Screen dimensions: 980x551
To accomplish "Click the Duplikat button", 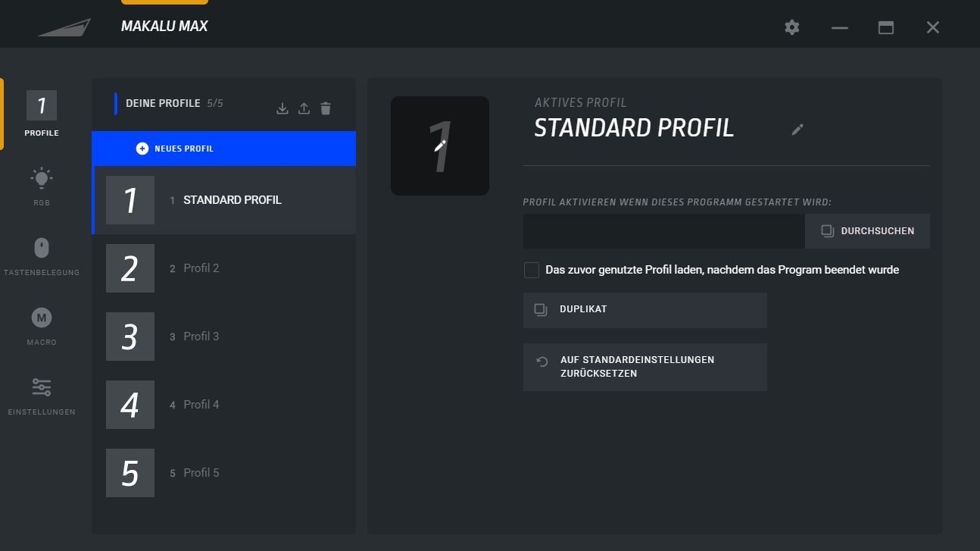I will [x=644, y=310].
